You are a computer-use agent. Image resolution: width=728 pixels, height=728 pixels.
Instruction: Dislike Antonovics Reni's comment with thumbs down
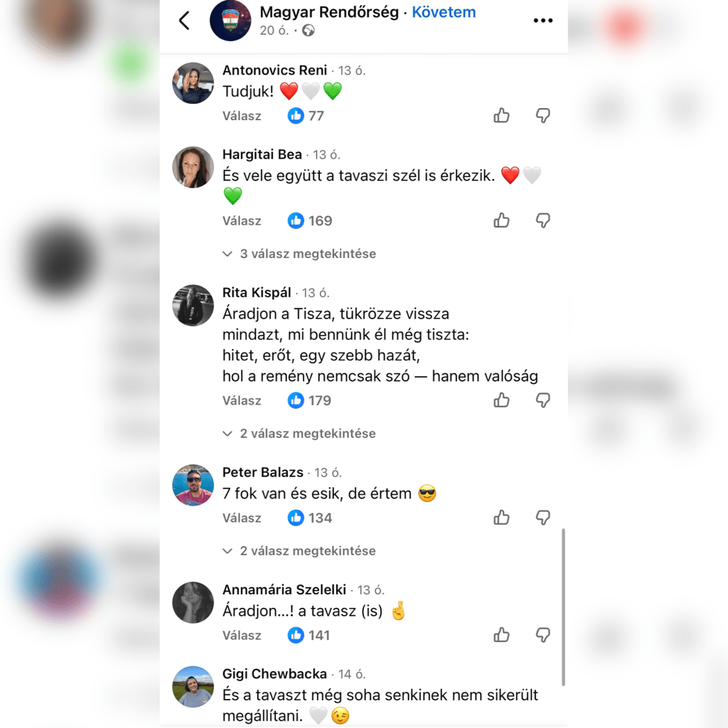click(x=542, y=115)
